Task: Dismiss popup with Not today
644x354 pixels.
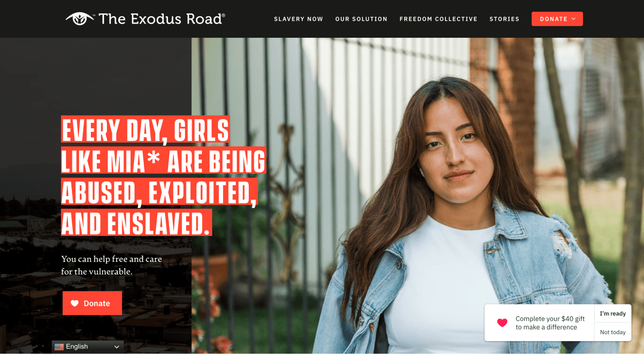Action: pos(612,332)
